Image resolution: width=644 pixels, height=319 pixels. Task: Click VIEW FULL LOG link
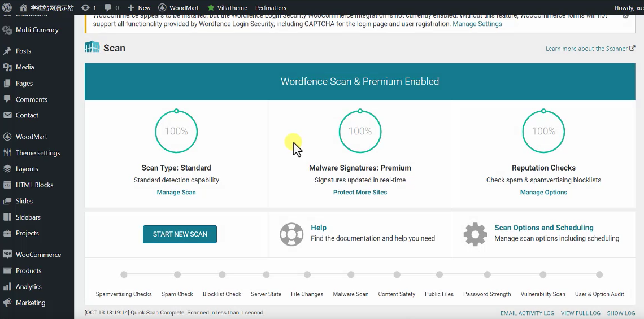point(581,313)
